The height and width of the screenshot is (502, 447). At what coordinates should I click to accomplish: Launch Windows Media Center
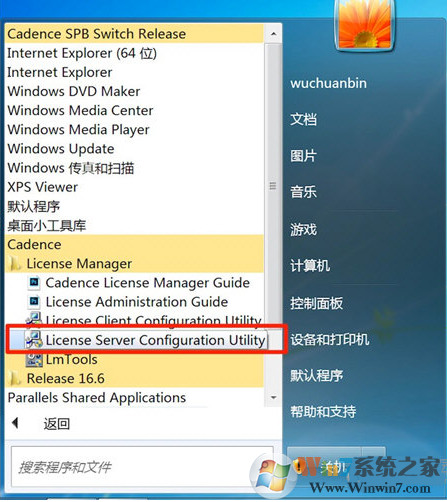point(80,110)
